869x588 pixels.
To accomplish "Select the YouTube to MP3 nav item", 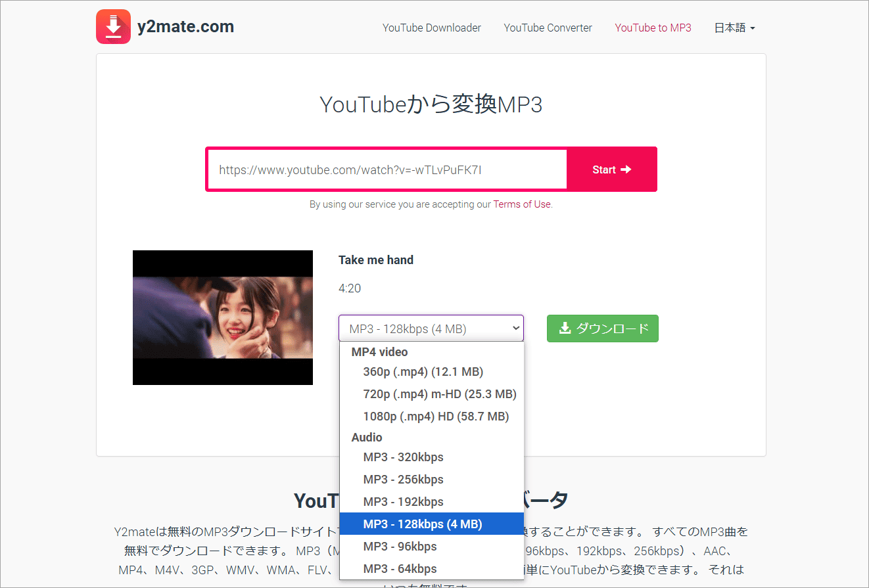I will click(653, 28).
